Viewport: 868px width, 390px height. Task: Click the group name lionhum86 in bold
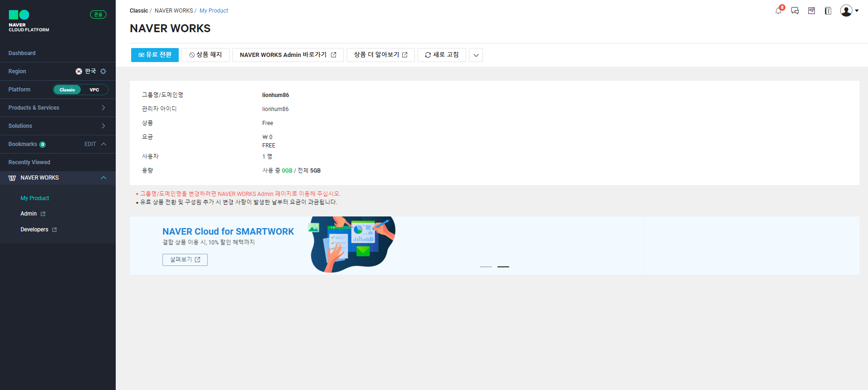tap(275, 95)
